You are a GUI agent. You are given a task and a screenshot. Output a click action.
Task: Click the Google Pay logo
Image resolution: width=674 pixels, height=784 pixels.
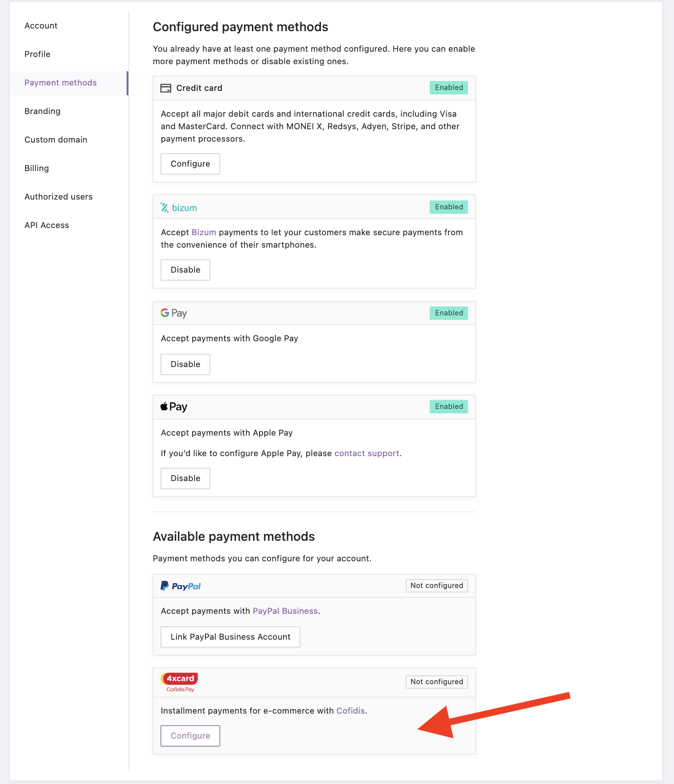click(x=174, y=313)
